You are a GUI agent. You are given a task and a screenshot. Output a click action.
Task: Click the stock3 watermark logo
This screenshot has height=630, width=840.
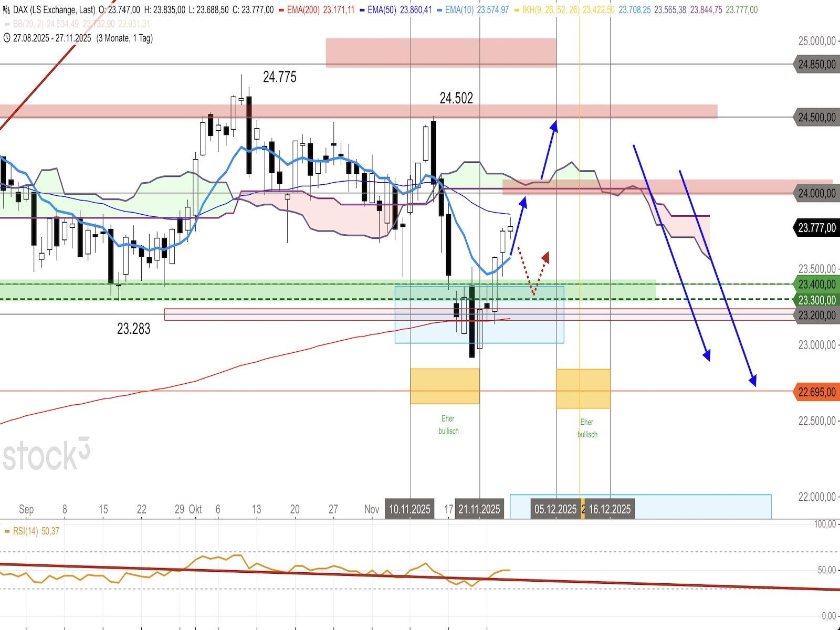46,454
